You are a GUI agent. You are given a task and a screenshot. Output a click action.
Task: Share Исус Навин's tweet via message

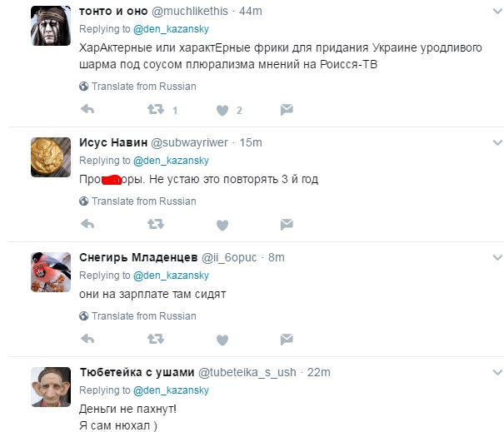tap(287, 224)
